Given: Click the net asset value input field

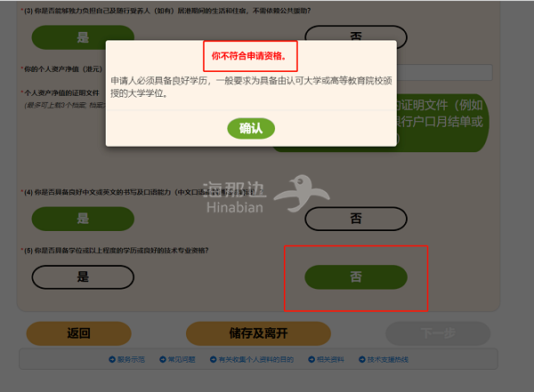Looking at the screenshot, I should coord(445,73).
